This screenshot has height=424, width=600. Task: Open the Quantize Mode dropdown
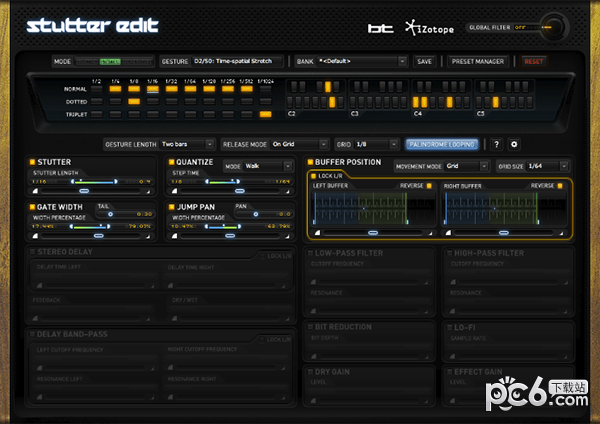[x=268, y=166]
